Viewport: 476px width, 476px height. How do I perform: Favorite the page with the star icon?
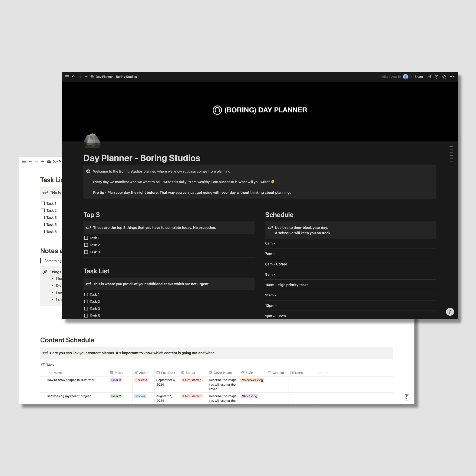click(x=444, y=77)
